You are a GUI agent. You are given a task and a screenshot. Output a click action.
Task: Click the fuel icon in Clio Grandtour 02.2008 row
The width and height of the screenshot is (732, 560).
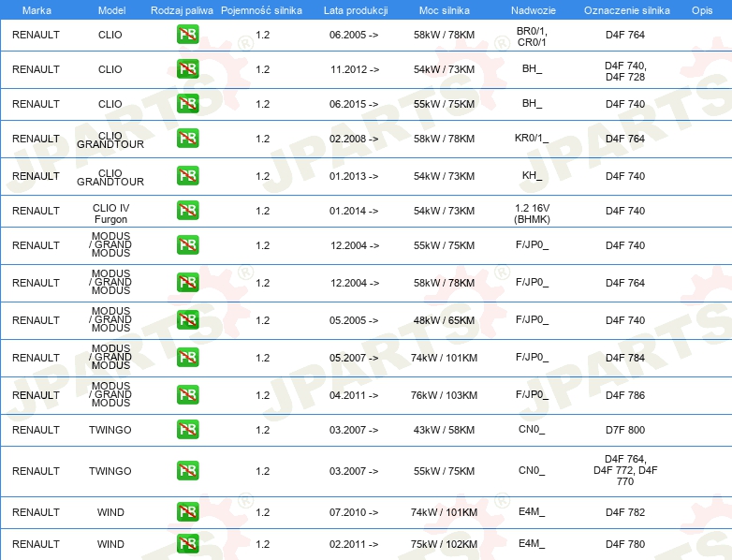coord(187,139)
